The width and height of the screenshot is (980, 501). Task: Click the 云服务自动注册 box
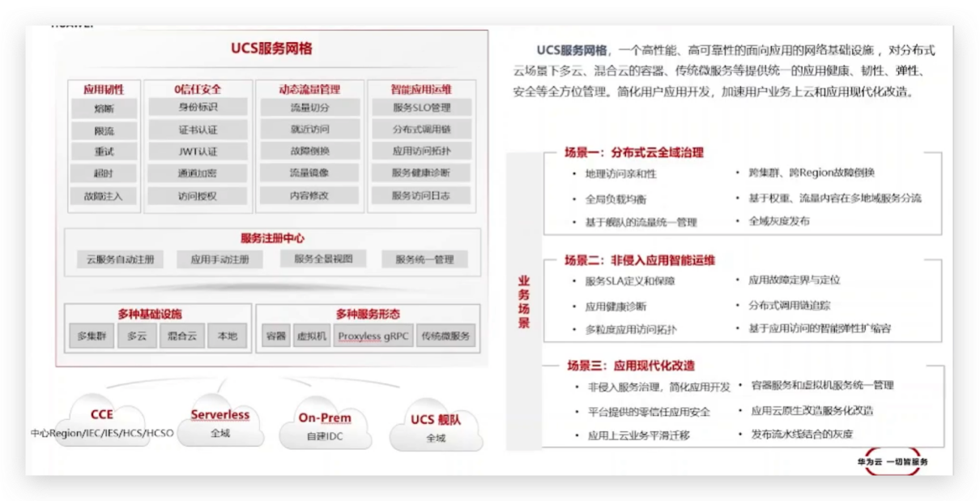120,259
